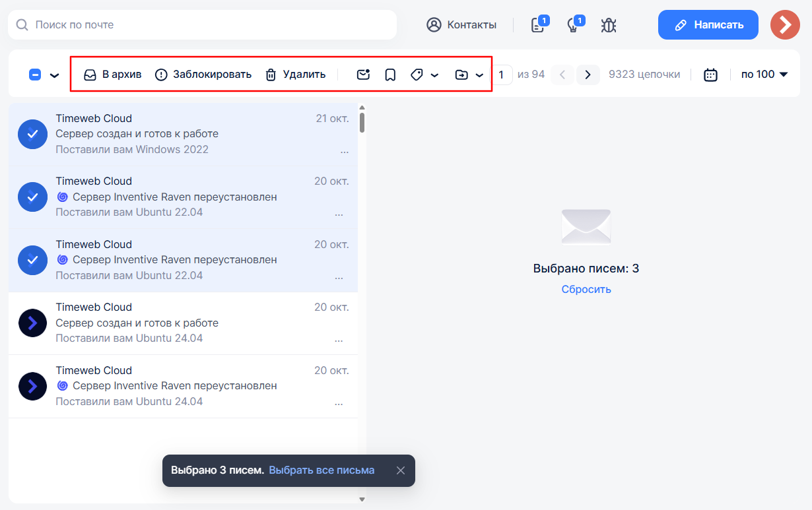
Task: Uncheck the 21 окт. Timeweb Cloud email
Action: (x=32, y=134)
